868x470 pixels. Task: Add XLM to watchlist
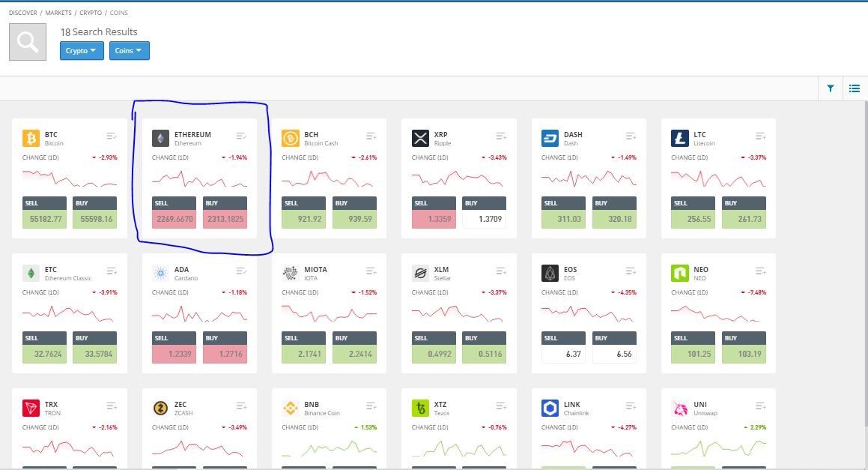click(x=501, y=271)
